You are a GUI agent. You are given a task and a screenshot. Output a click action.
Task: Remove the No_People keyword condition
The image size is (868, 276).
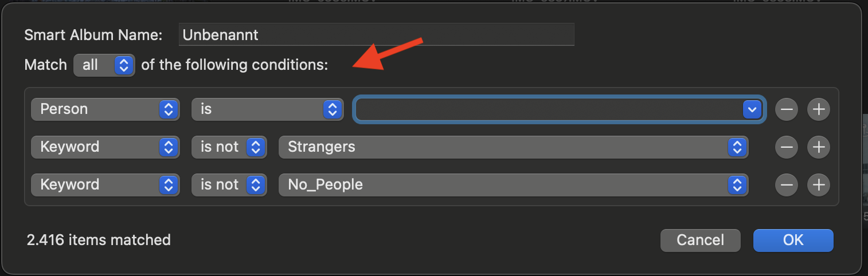786,185
